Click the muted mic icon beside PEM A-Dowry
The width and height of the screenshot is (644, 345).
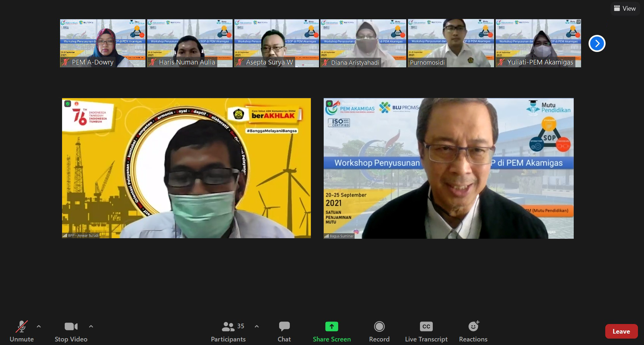pyautogui.click(x=65, y=62)
